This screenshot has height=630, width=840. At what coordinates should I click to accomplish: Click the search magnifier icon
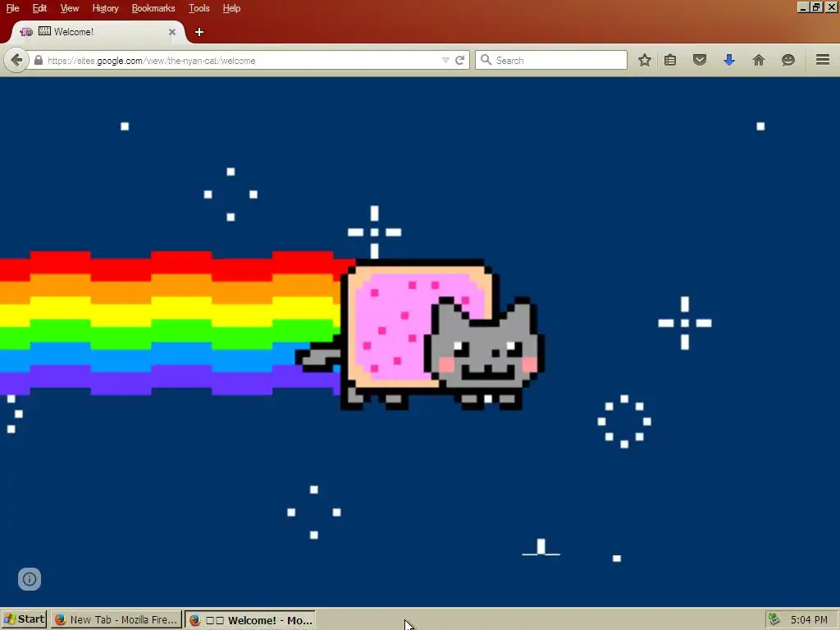pos(486,60)
